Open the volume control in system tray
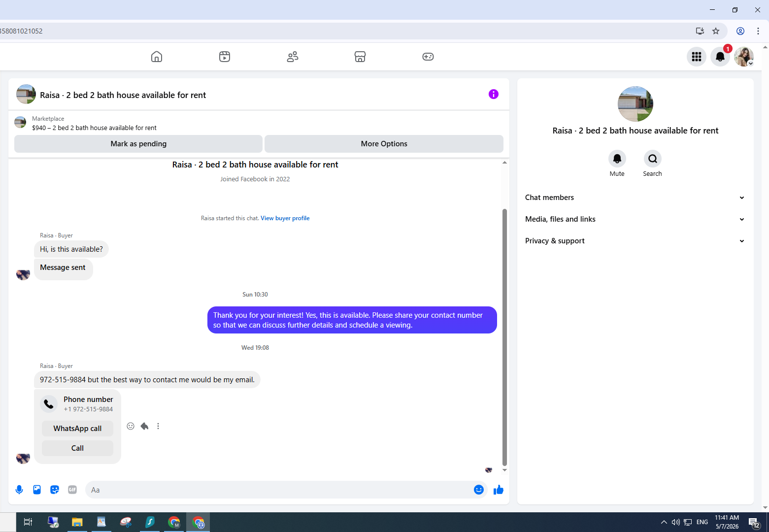Screen dimensions: 769x532 (675, 522)
